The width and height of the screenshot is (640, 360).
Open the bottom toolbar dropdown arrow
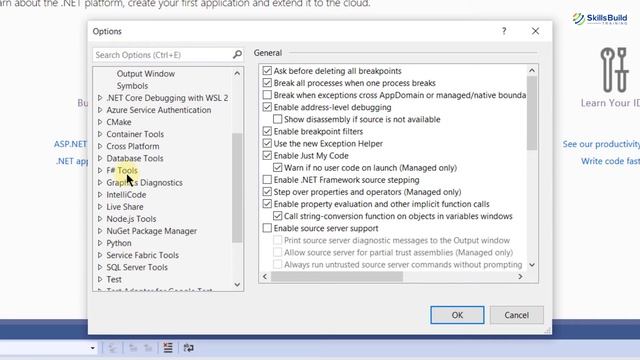(93, 348)
